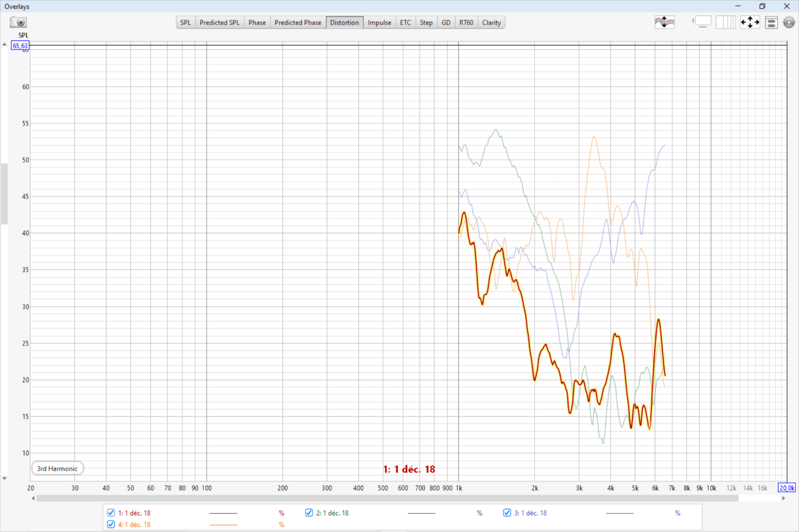Click the four-arrow graph limits icon
799x532 pixels.
(x=750, y=22)
